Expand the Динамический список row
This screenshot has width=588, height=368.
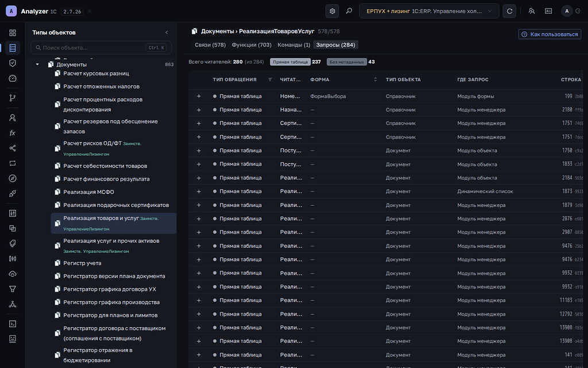[x=199, y=192]
